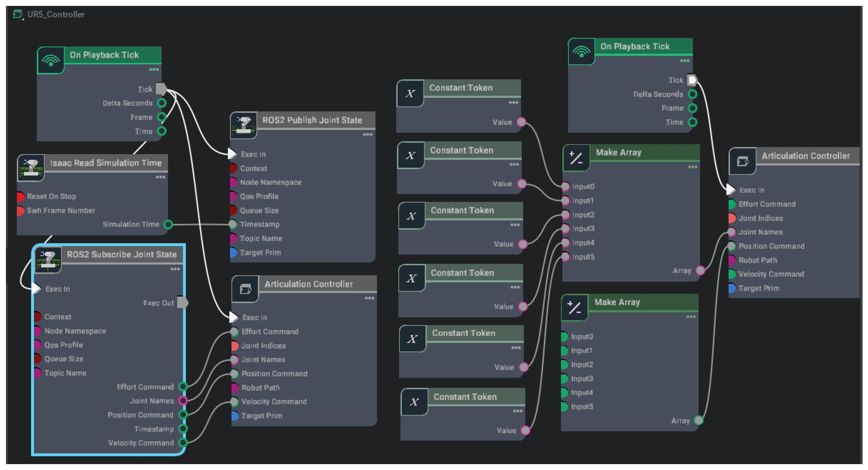Click the wifi icon on right On Playback Tick
Viewport: 868px width, 470px height.
582,52
